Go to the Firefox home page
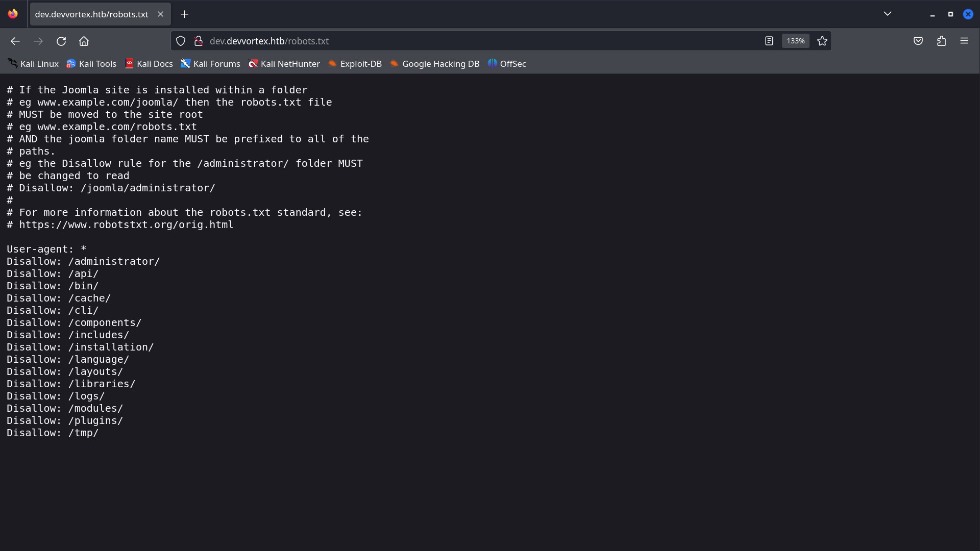Image resolution: width=980 pixels, height=551 pixels. [x=84, y=41]
